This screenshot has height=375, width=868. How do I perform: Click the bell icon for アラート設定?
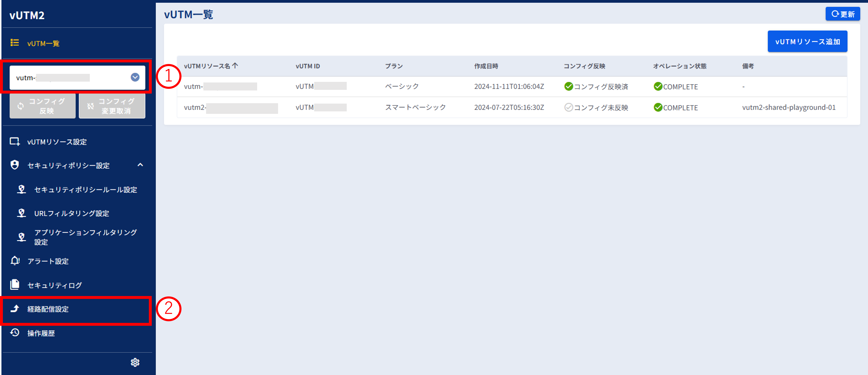click(x=15, y=261)
